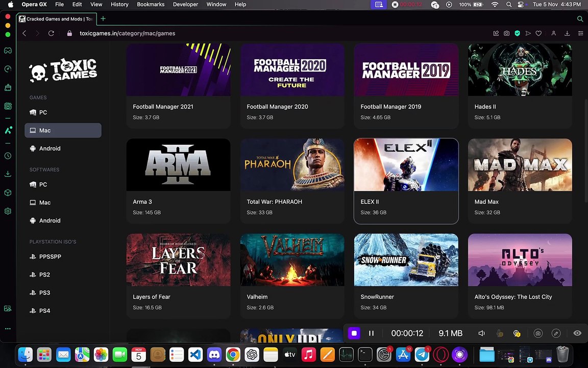Pause the screen recording
Viewport: 588px width, 368px height.
point(371,333)
